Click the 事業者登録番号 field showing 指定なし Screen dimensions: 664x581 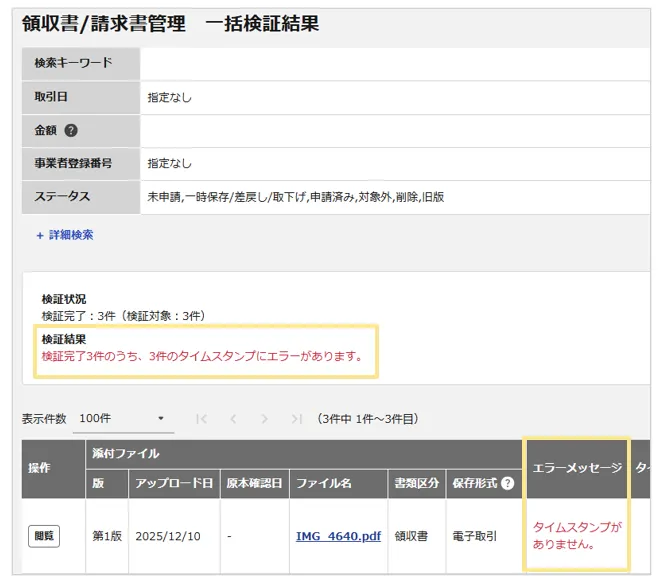pos(395,163)
